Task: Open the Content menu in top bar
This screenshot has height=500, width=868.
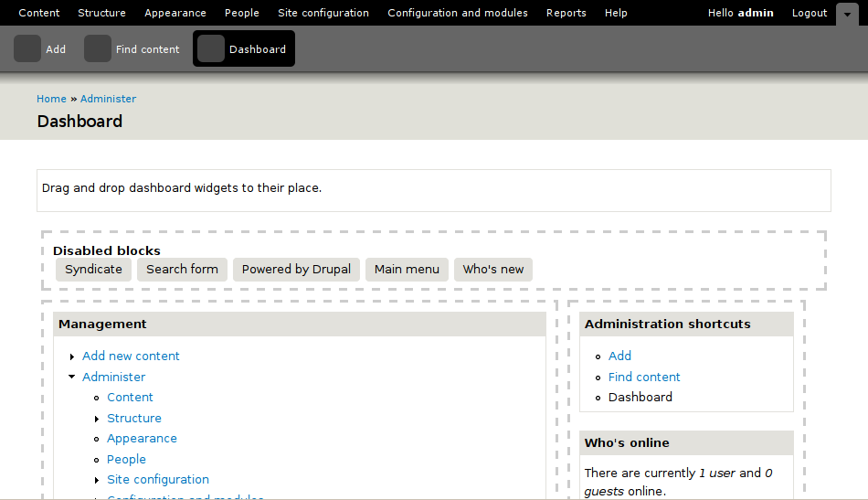Action: tap(39, 13)
